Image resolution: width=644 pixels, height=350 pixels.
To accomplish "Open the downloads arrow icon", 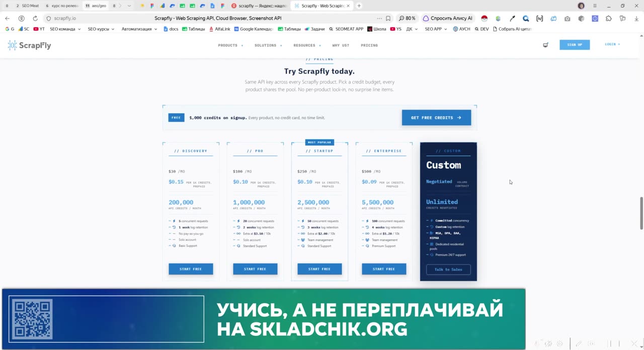I will click(636, 18).
